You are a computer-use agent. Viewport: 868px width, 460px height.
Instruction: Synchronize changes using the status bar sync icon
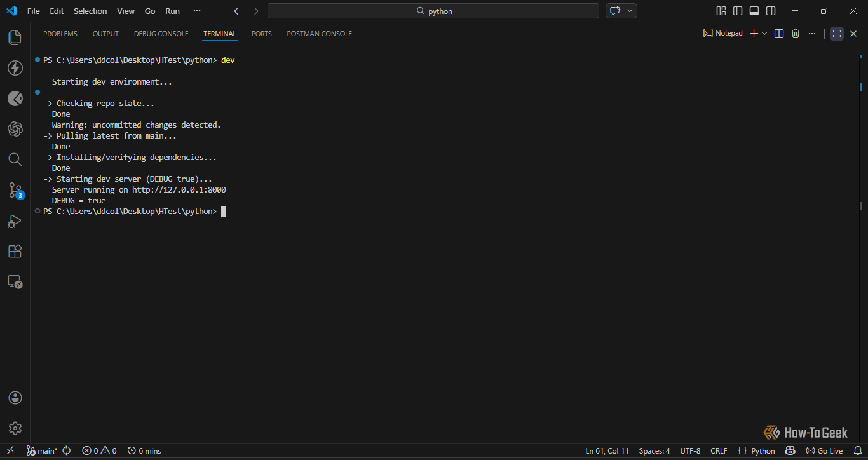[67, 451]
